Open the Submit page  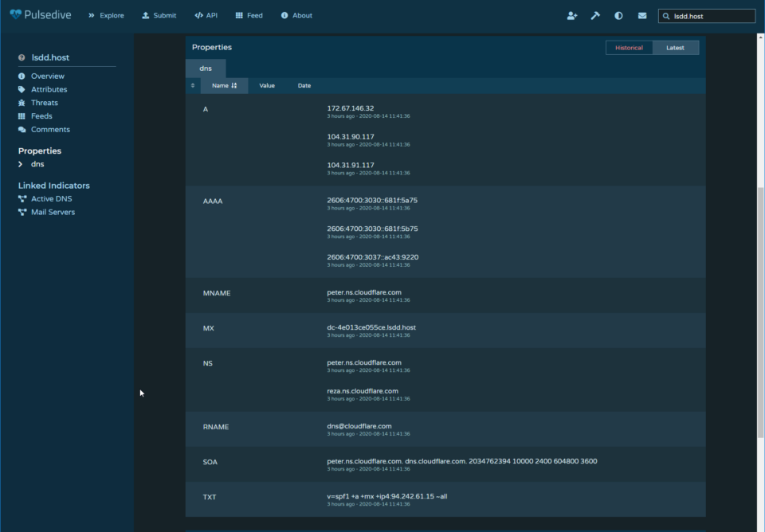click(159, 15)
